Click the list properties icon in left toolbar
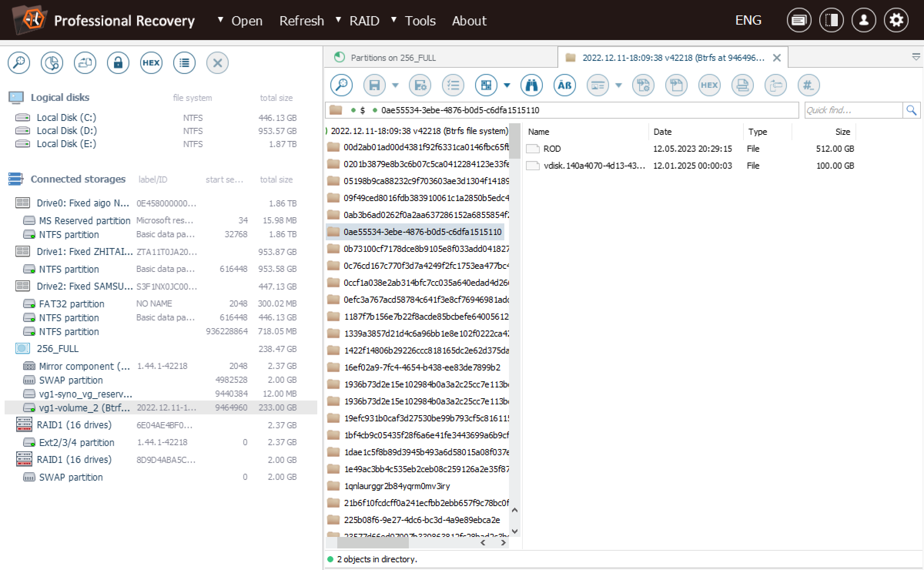The image size is (924, 570). [184, 63]
